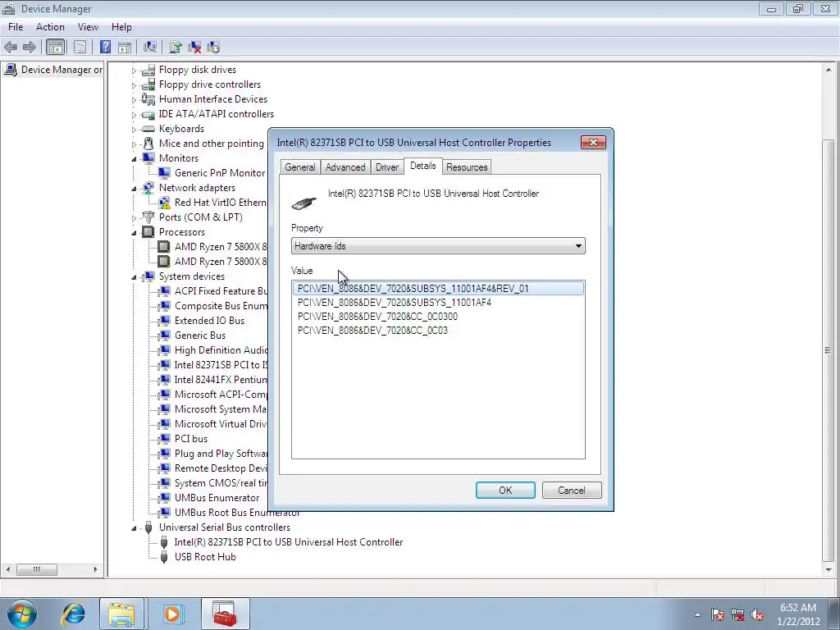The height and width of the screenshot is (630, 840).
Task: Switch to the Resources tab
Action: [467, 167]
